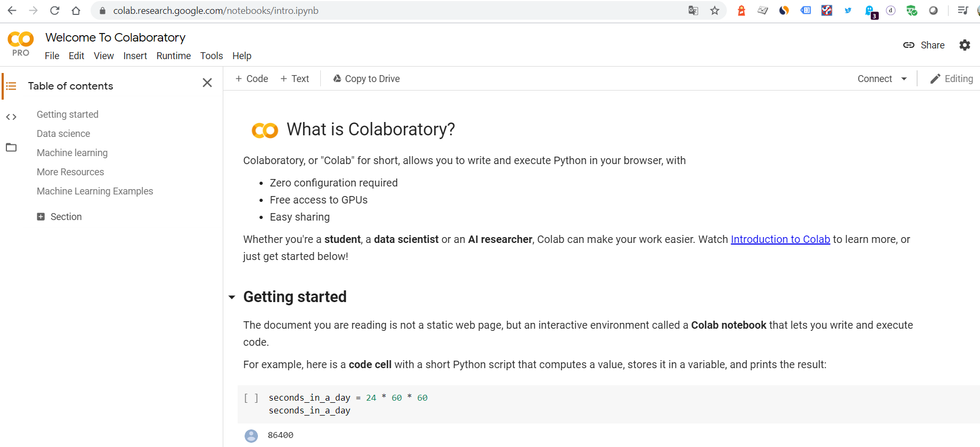Add new Section in table of contents
980x447 pixels.
[x=59, y=217]
